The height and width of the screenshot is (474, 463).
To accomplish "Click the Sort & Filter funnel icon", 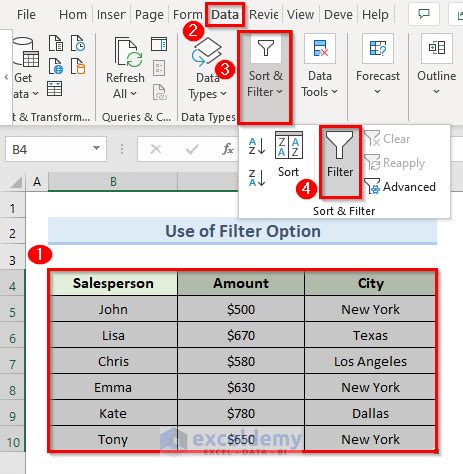I will pos(266,49).
